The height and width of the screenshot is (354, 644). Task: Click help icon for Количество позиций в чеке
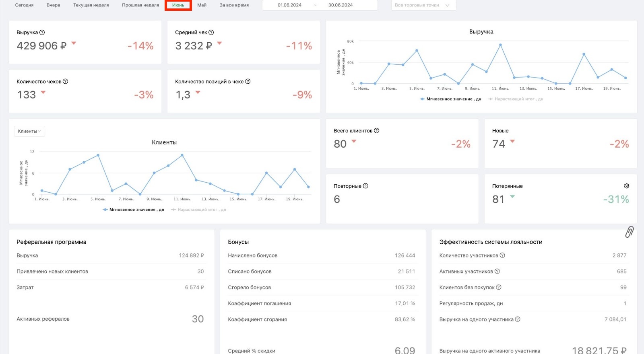(x=248, y=82)
